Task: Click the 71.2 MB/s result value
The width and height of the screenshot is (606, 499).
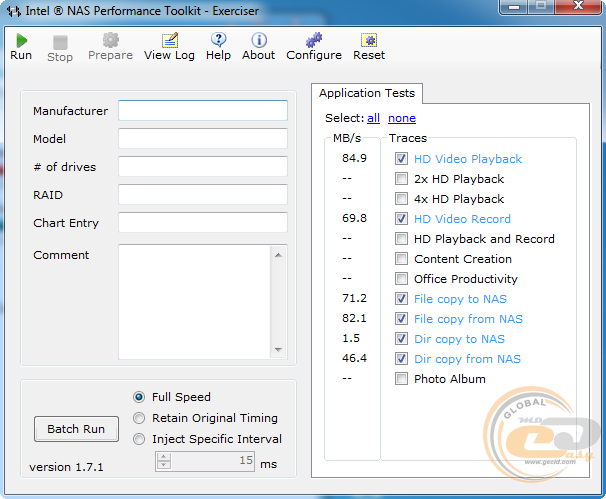Action: (x=354, y=298)
